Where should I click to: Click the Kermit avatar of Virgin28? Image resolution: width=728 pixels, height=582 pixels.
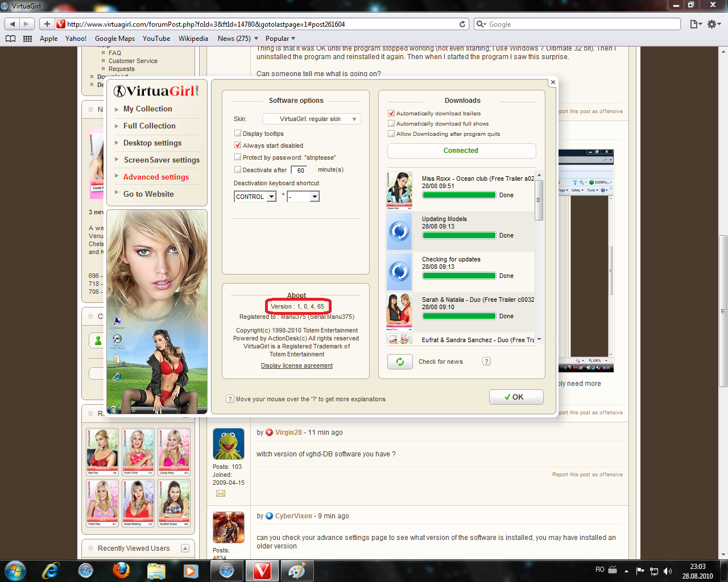(x=229, y=444)
